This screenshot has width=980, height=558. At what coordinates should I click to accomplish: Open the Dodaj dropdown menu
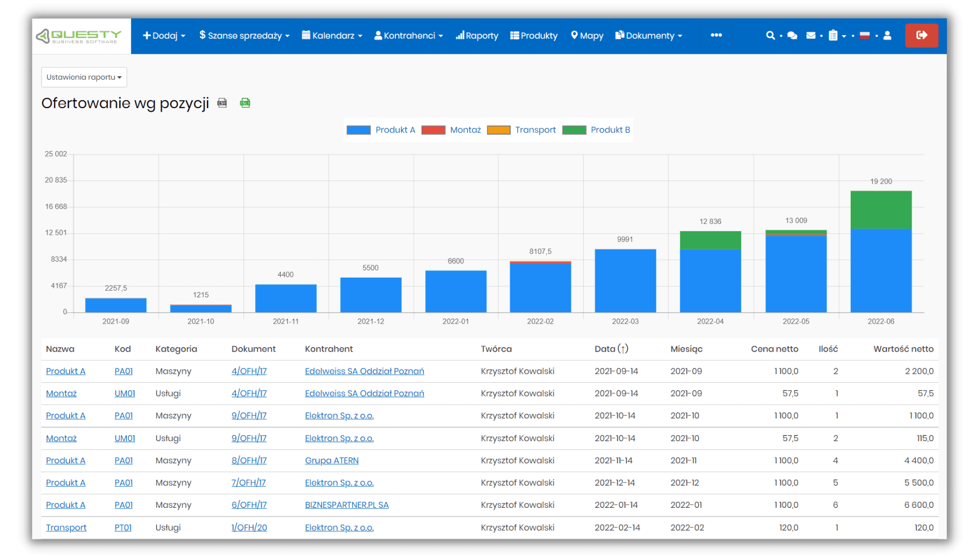coord(164,36)
